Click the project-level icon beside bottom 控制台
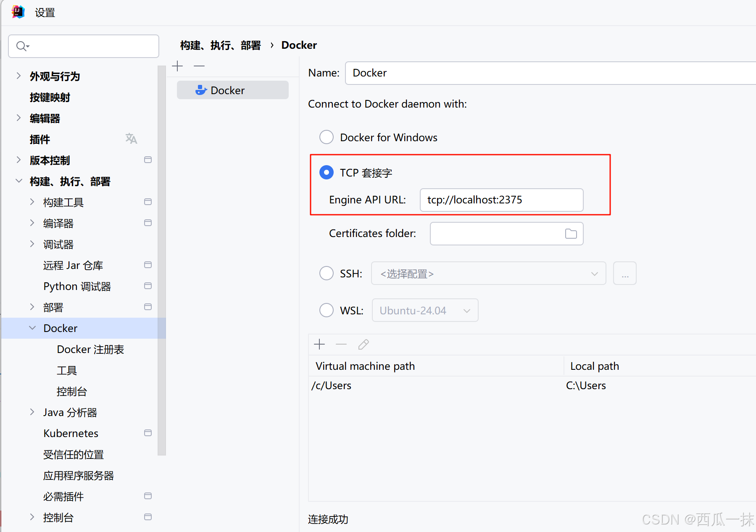 [x=148, y=517]
